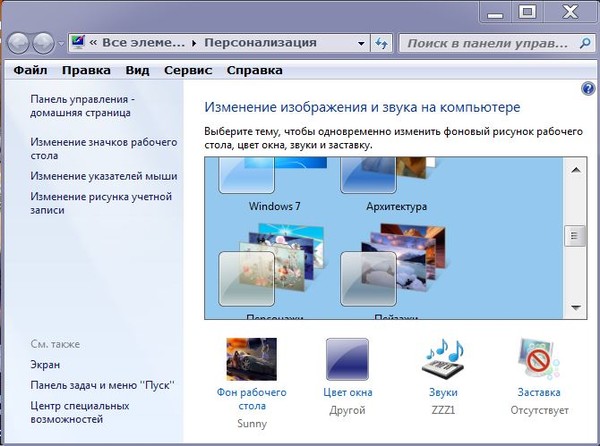Screen dimensions: 600x446
Task: Click the Архитектура theme label
Action: pyautogui.click(x=396, y=207)
